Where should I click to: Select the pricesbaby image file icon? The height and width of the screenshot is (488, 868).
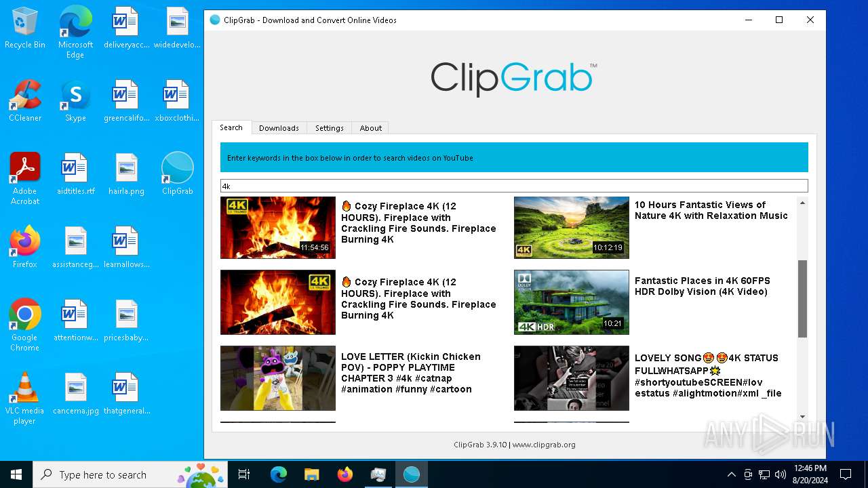(x=126, y=321)
